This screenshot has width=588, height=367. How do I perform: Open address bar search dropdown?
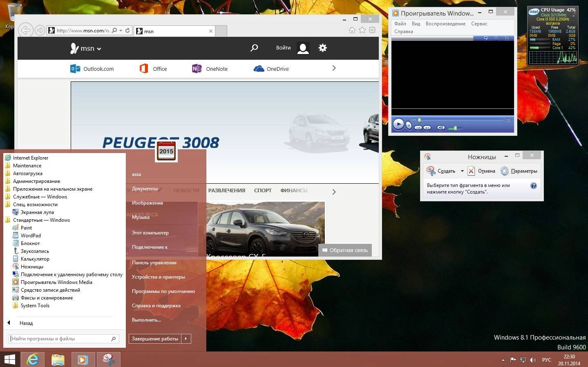[121, 30]
